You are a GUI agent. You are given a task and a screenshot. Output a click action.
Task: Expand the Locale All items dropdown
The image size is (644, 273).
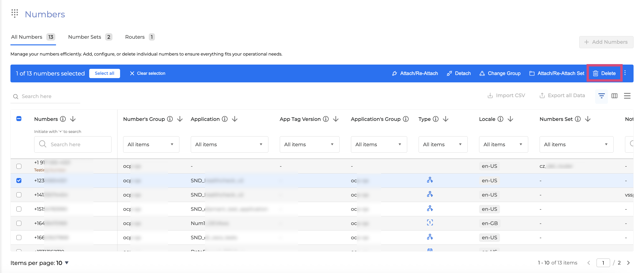point(503,145)
